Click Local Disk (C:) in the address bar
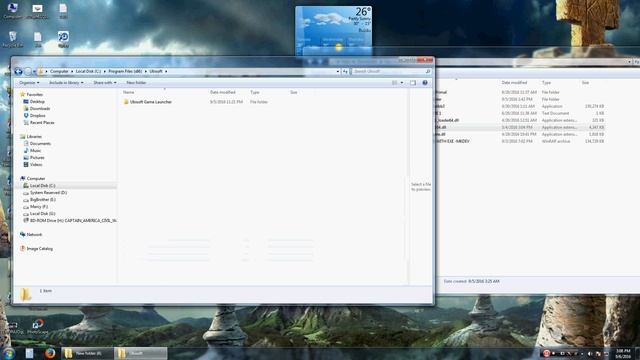 coord(88,71)
